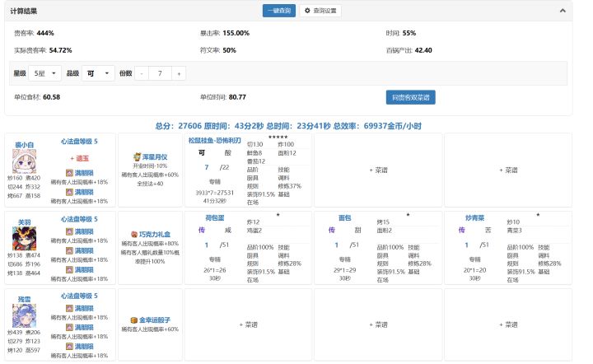Click the chef name 美羽
Viewport: 593px width, 364px height.
[x=24, y=222]
